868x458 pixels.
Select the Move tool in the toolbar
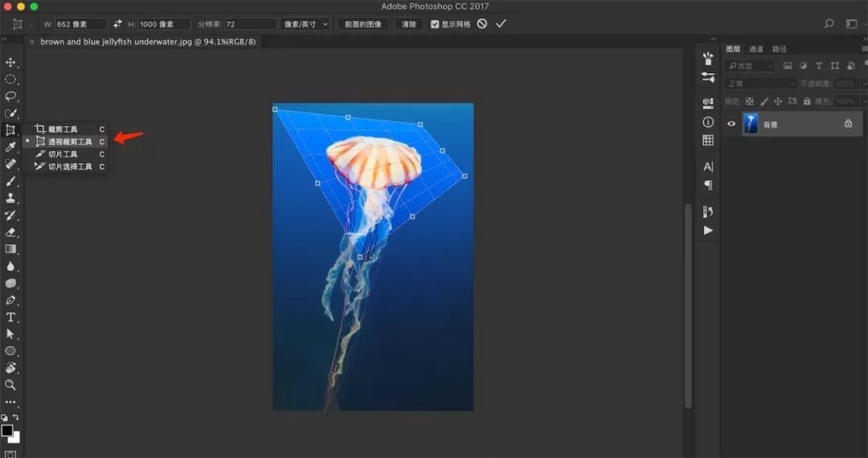(11, 63)
